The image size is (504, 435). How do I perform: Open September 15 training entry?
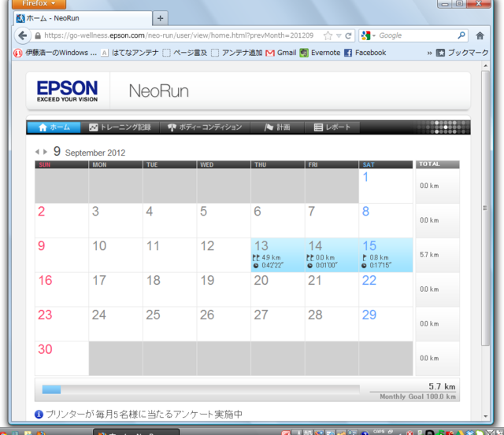[386, 255]
